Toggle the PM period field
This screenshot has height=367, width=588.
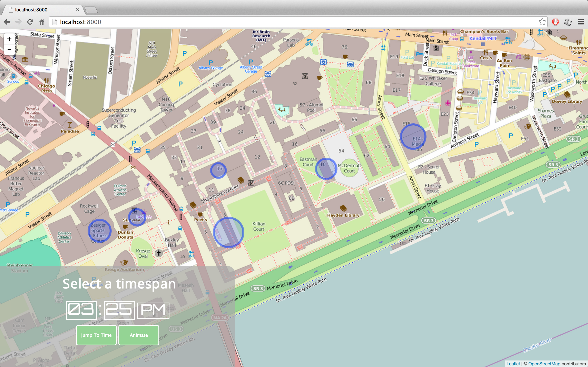click(153, 311)
